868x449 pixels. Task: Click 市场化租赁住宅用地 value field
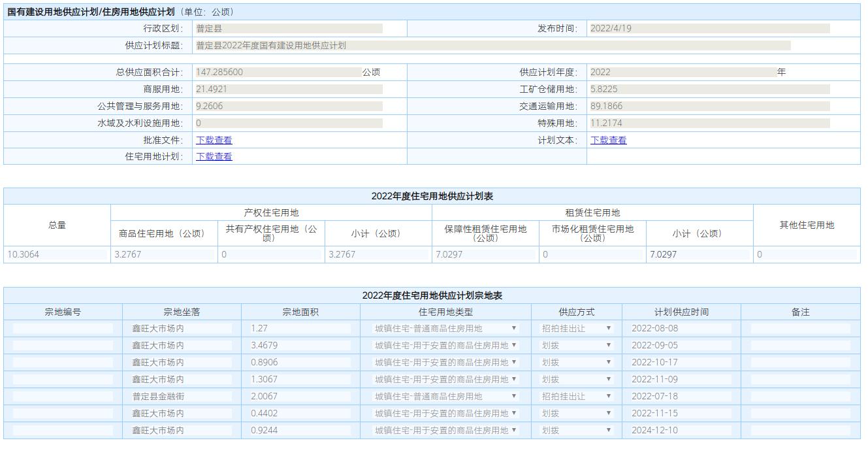[592, 255]
